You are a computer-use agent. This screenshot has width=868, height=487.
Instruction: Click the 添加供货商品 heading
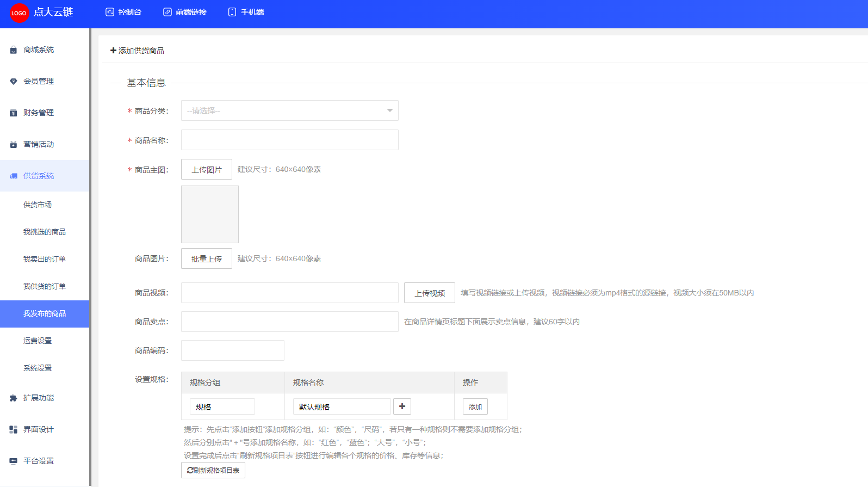(141, 51)
